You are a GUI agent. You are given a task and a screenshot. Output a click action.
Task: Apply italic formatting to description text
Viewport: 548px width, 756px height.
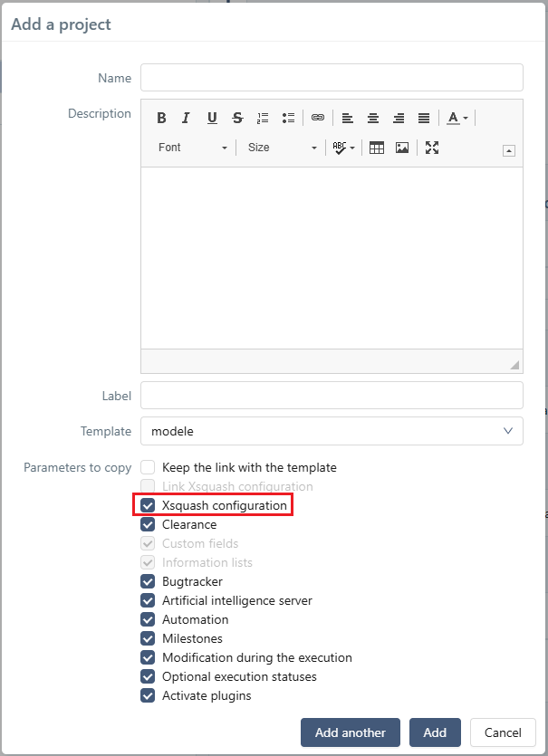coord(187,118)
